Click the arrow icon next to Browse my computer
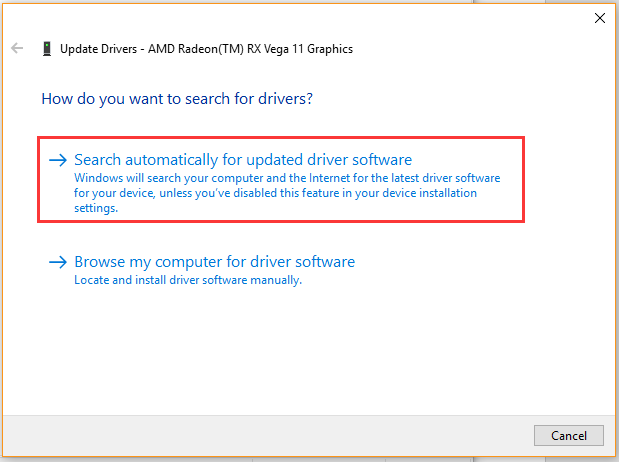The height and width of the screenshot is (462, 619). [x=58, y=262]
